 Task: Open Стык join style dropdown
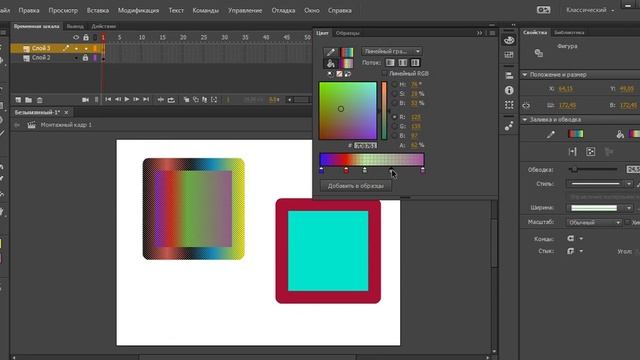pos(575,251)
